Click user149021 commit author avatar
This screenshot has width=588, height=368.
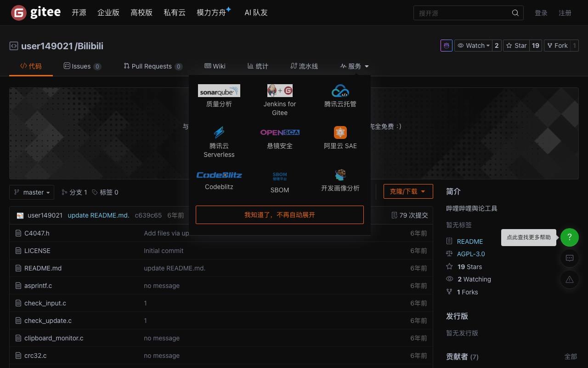coord(20,215)
